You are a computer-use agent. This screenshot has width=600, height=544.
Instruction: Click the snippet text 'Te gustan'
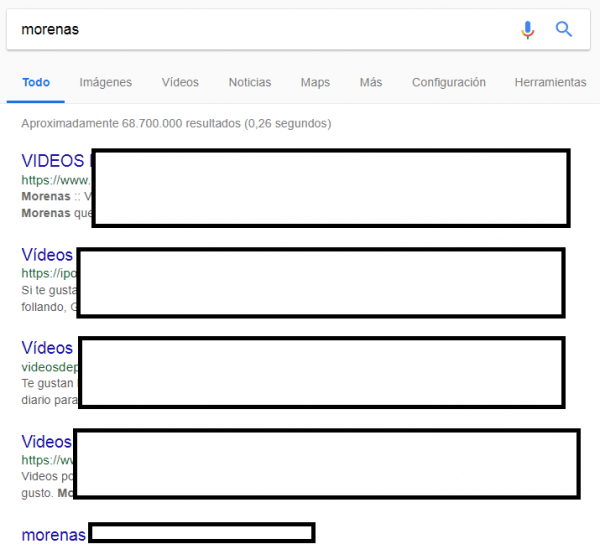[x=47, y=383]
